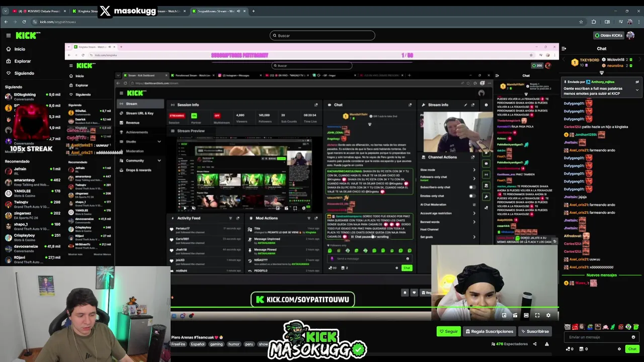
Task: Expand the pinned message chevron
Action: (637, 90)
